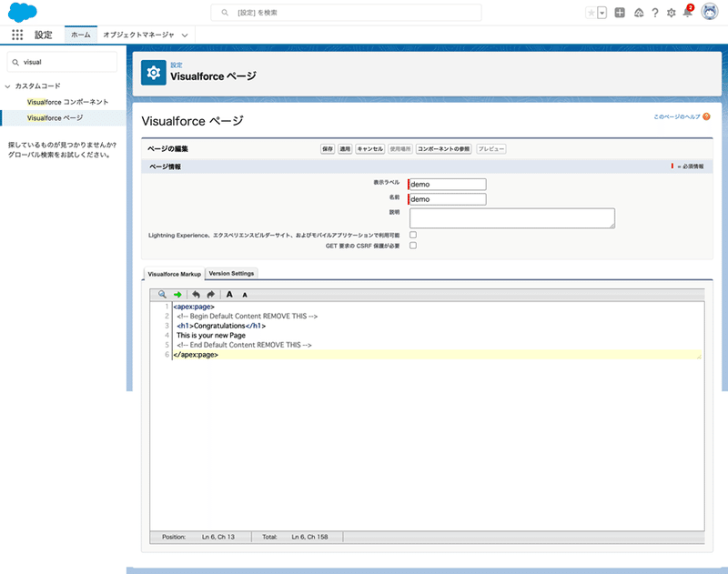Viewport: 728px width, 574px height.
Task: Click the 表示ラベル input field
Action: pyautogui.click(x=447, y=185)
